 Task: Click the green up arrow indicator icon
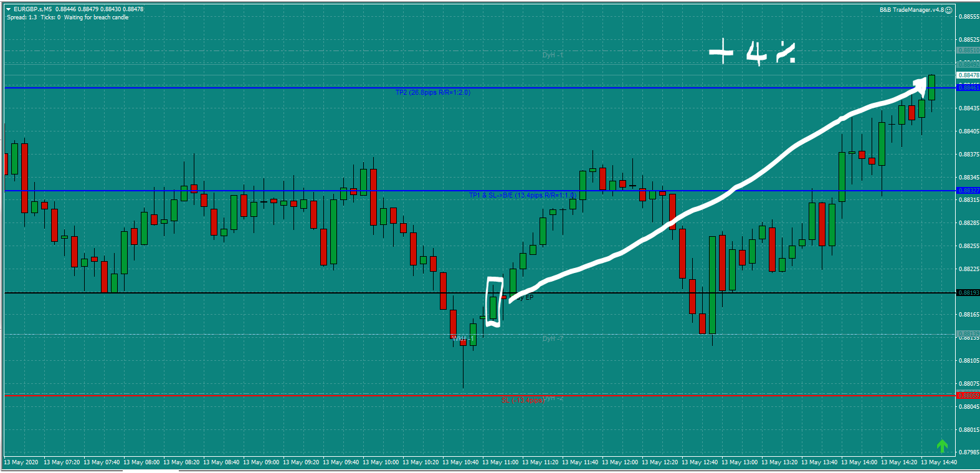click(x=942, y=446)
